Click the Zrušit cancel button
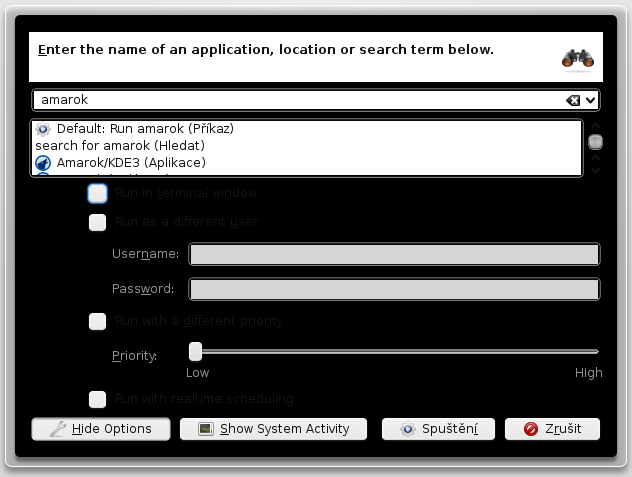 pyautogui.click(x=552, y=429)
